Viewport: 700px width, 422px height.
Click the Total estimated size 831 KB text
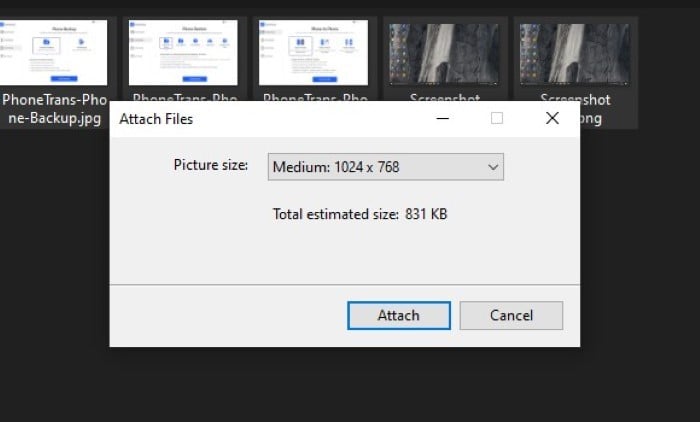pyautogui.click(x=360, y=214)
